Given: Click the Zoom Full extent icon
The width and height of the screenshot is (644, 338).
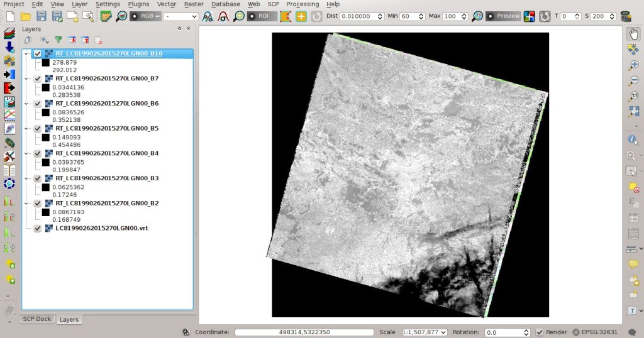Looking at the screenshot, I should tap(634, 112).
